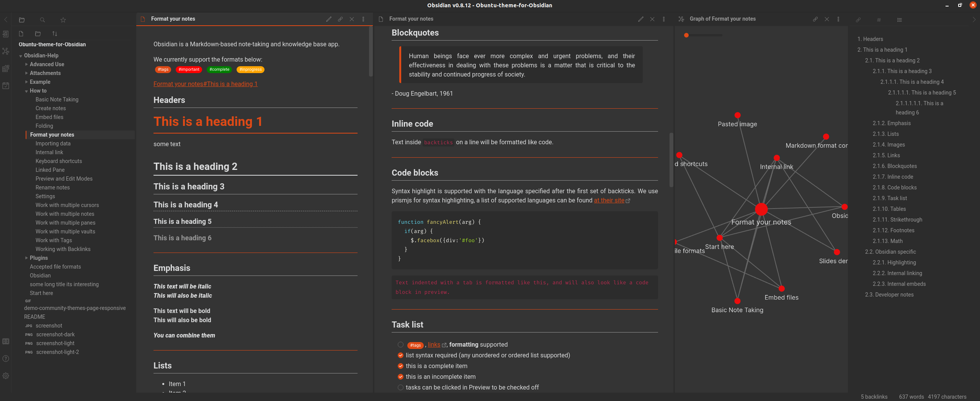Screen dimensions: 980x401
Task: Jump to '2.2.1. Highlighting' in outline
Action: point(894,262)
